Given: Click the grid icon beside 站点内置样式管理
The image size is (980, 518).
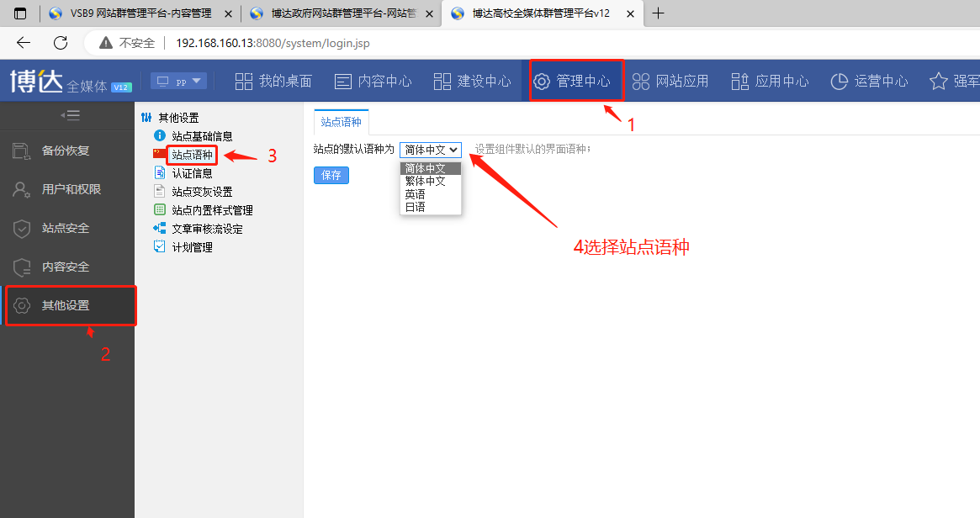Looking at the screenshot, I should click(159, 210).
